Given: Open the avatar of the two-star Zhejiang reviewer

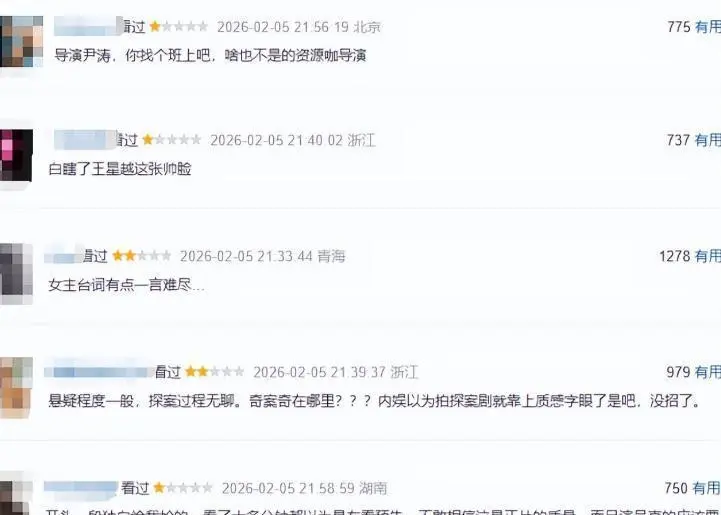Looking at the screenshot, I should pos(16,388).
